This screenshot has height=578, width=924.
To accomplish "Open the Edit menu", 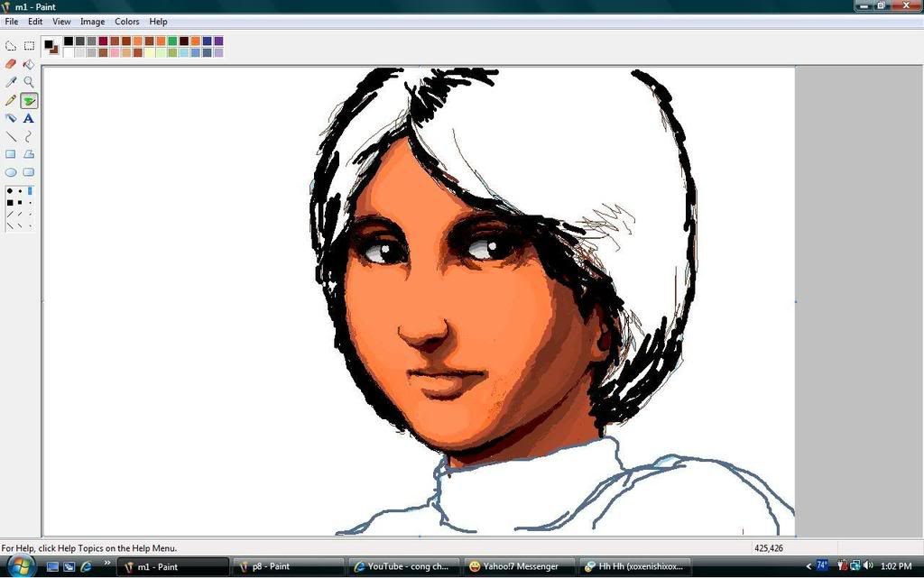I will 35,21.
